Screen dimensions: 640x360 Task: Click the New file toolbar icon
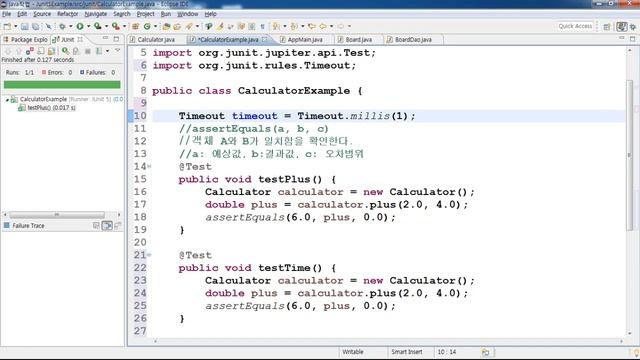[7, 27]
